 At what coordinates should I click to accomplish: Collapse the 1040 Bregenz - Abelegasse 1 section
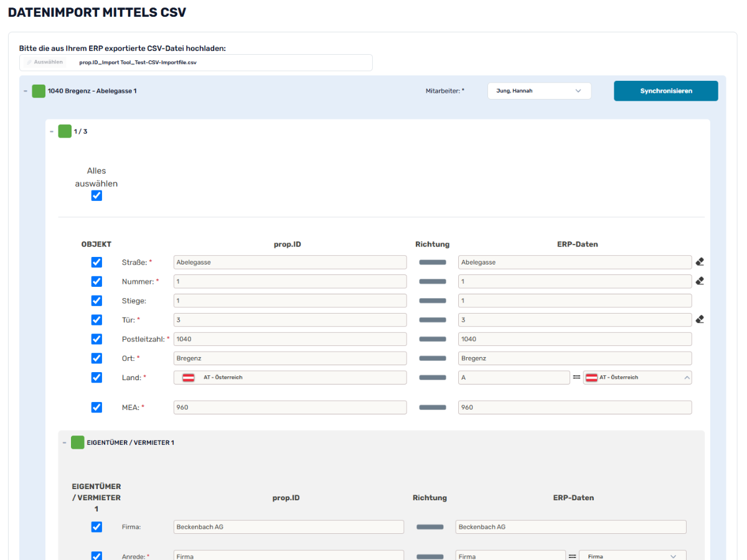pyautogui.click(x=26, y=91)
